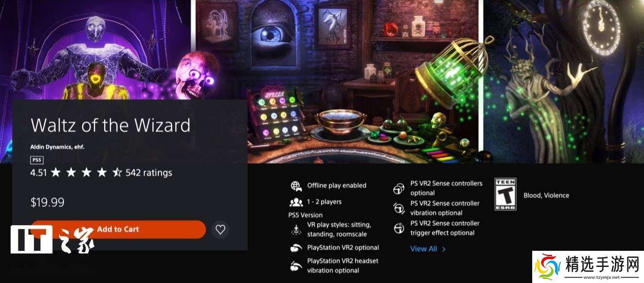Click the Sense controller vibration icon
Image resolution: width=644 pixels, height=283 pixels.
[399, 208]
